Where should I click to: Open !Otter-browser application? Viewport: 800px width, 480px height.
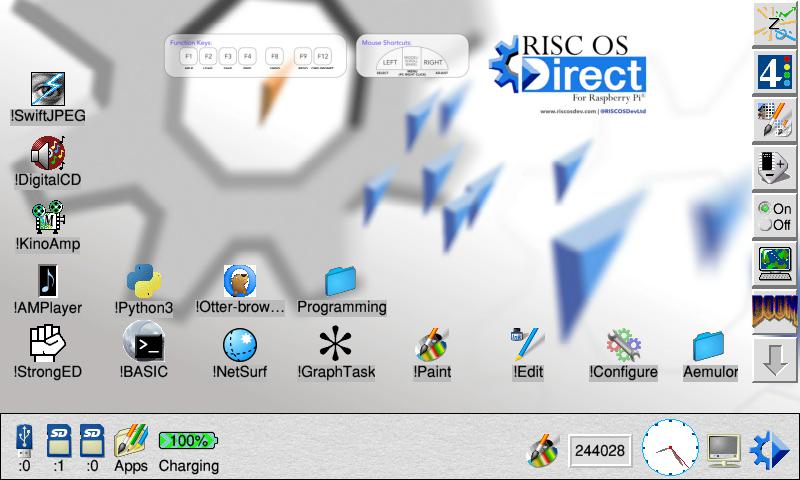coord(240,284)
